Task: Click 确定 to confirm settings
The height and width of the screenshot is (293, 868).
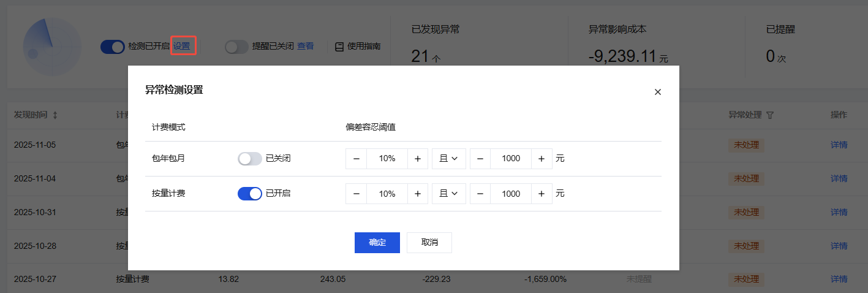Action: (377, 242)
